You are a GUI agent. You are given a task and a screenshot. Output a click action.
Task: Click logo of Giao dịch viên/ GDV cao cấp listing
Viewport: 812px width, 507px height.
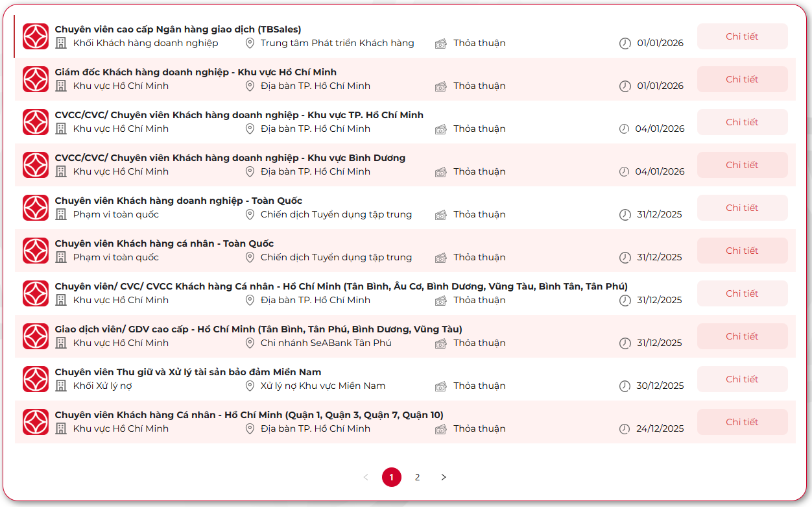click(x=36, y=336)
